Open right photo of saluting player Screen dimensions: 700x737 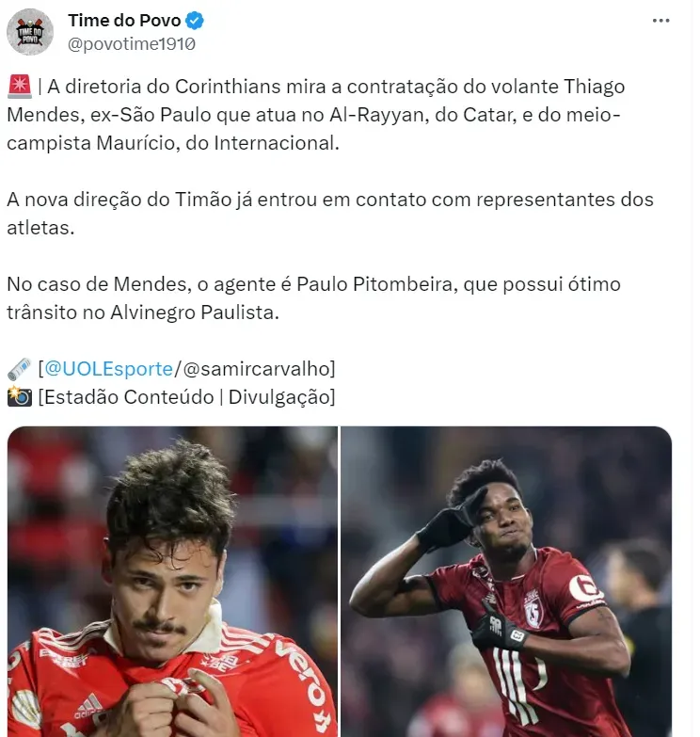click(506, 582)
